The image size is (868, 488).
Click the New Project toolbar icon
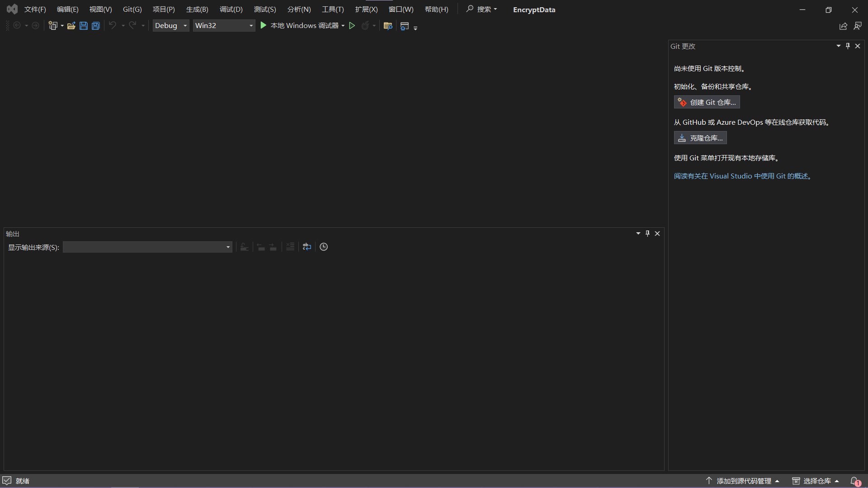[x=53, y=26]
